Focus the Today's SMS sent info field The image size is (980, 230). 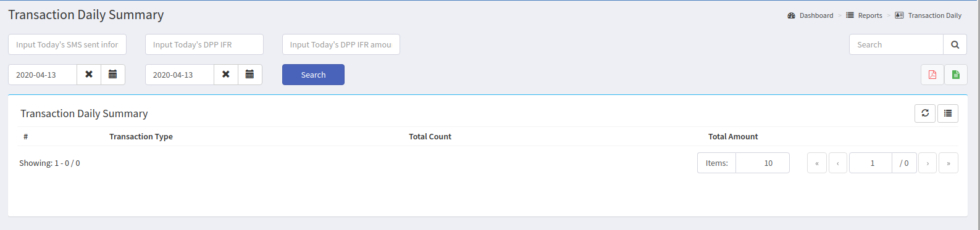click(x=67, y=44)
